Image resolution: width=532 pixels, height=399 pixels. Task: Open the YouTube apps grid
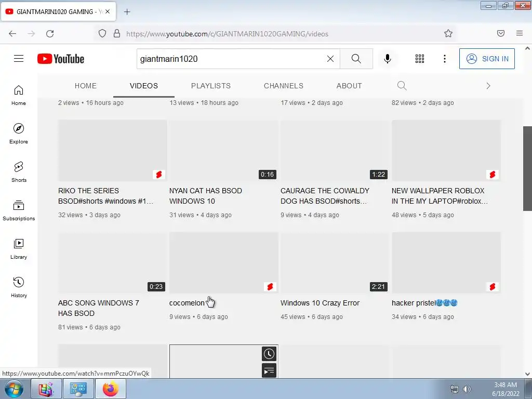click(420, 59)
